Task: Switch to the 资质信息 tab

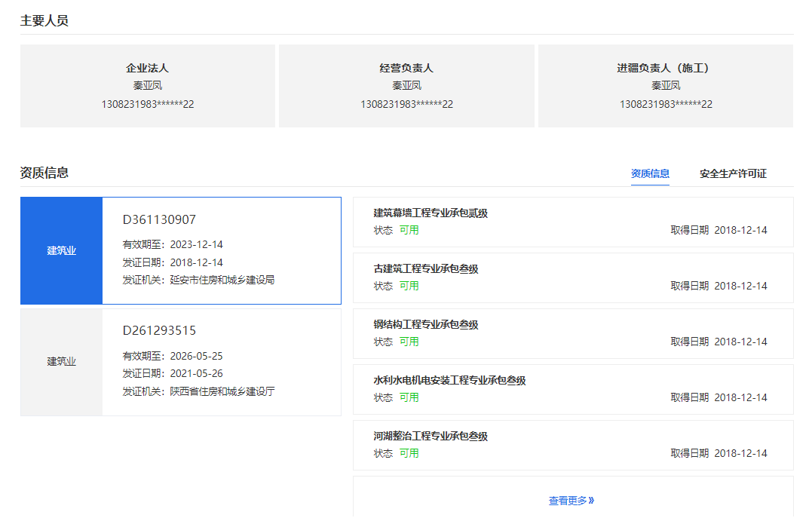Action: tap(650, 173)
